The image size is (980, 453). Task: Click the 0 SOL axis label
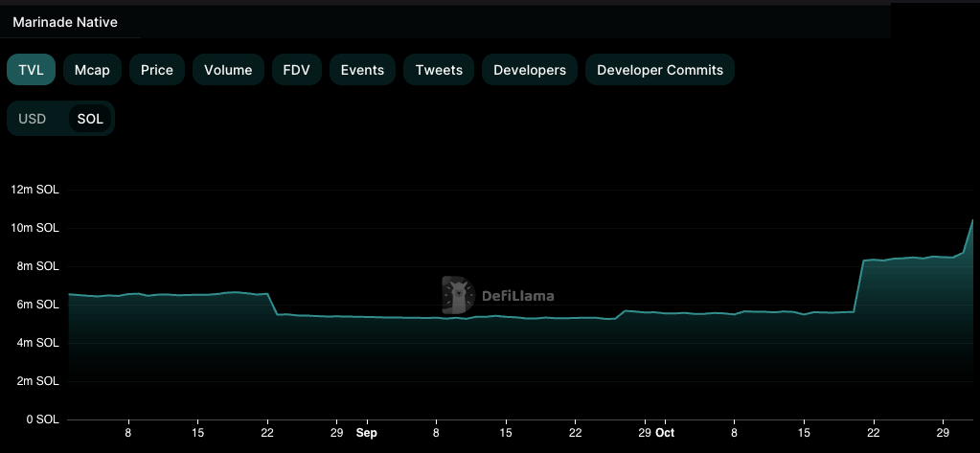pyautogui.click(x=43, y=419)
